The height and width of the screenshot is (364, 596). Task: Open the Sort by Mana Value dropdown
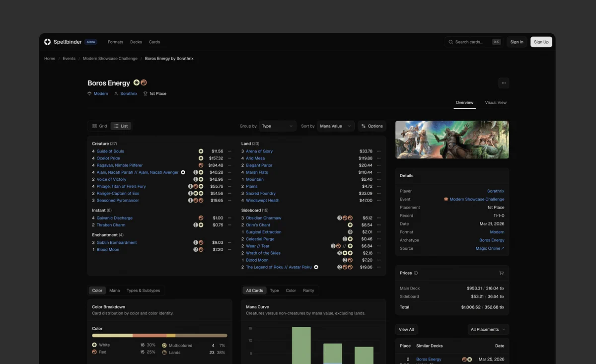point(336,126)
